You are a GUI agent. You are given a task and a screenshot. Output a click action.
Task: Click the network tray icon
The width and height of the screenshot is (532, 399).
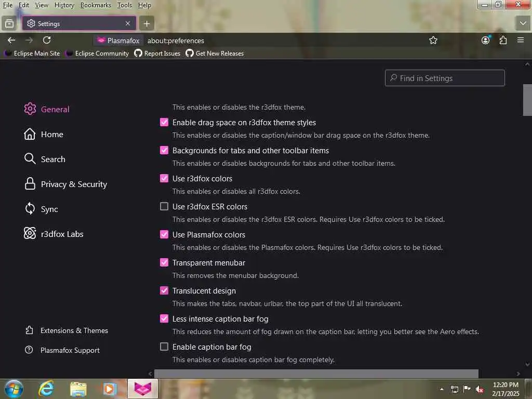(x=454, y=389)
